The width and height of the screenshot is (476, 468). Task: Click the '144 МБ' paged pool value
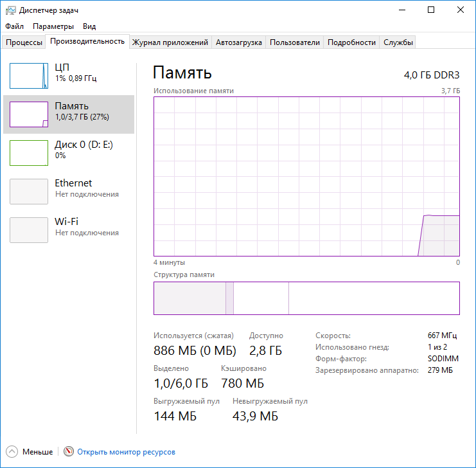click(175, 416)
